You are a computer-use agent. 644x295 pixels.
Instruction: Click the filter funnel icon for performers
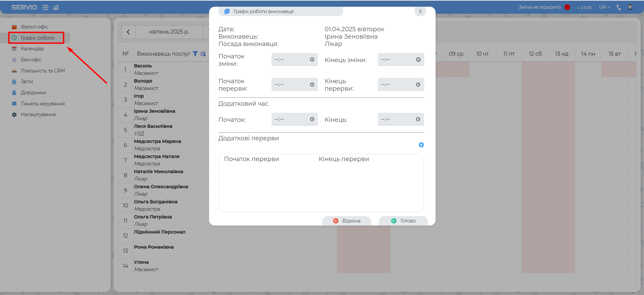pos(195,54)
